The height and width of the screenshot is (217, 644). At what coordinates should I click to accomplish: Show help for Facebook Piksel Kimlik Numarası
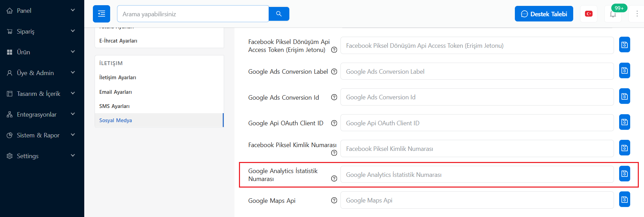coord(334,153)
